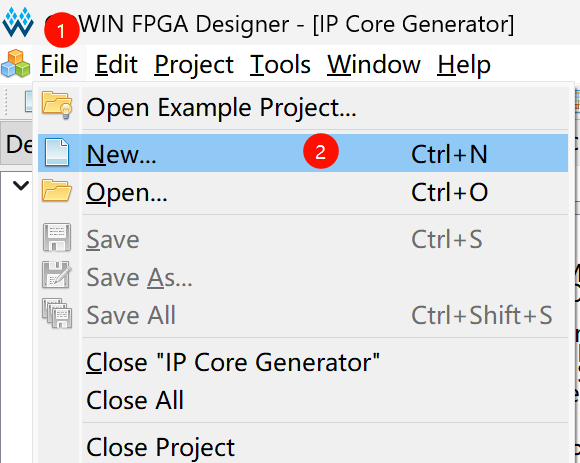The width and height of the screenshot is (580, 463).
Task: Click the Open folder icon
Action: (57, 190)
